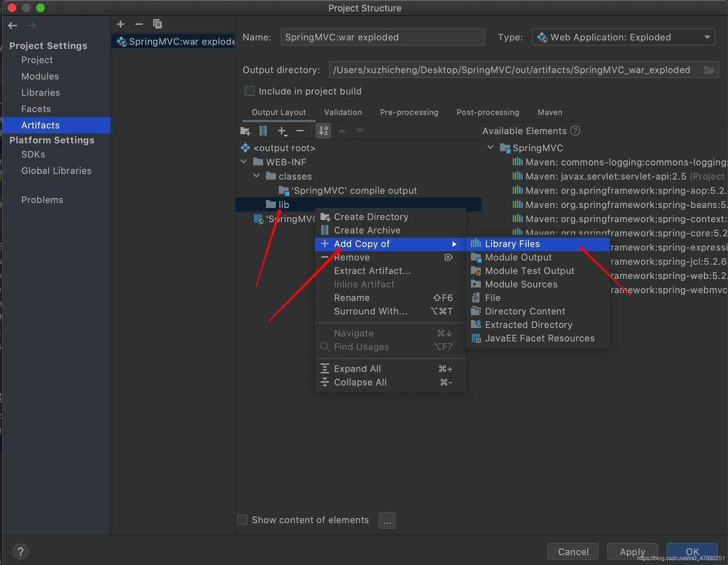Collapse the SpringMVC available elements node
728x565 pixels.
coord(490,147)
